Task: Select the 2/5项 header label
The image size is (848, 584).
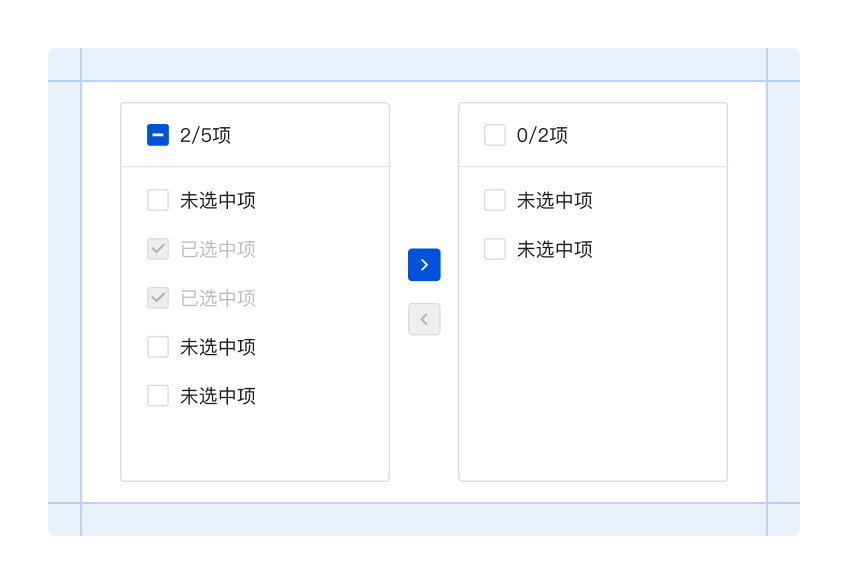Action: pyautogui.click(x=205, y=134)
